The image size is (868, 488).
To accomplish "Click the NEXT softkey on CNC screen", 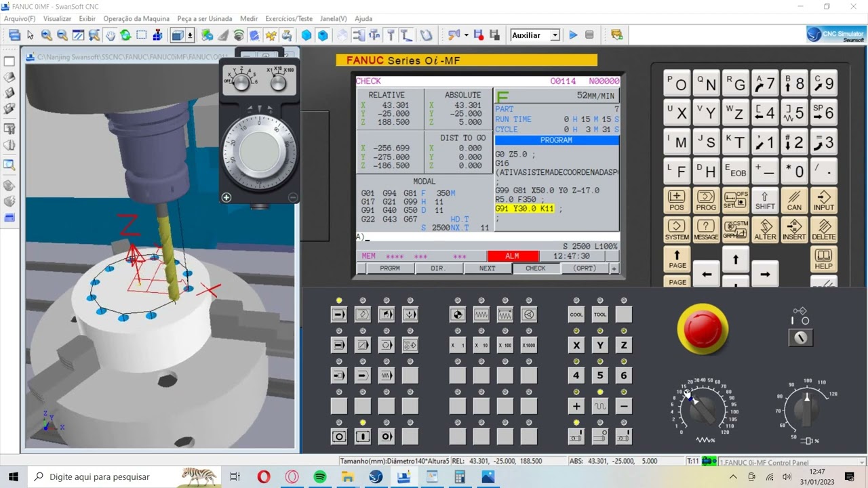I will coord(487,268).
